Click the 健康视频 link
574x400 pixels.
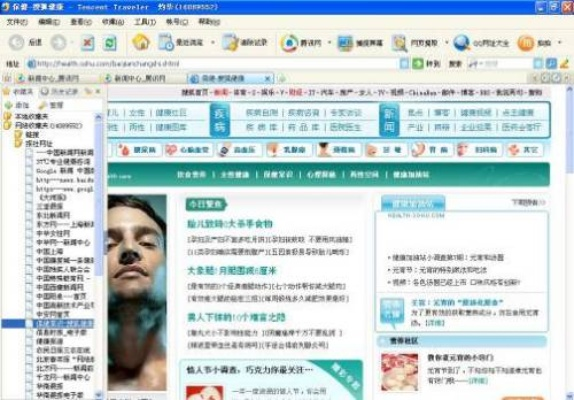pos(475,113)
